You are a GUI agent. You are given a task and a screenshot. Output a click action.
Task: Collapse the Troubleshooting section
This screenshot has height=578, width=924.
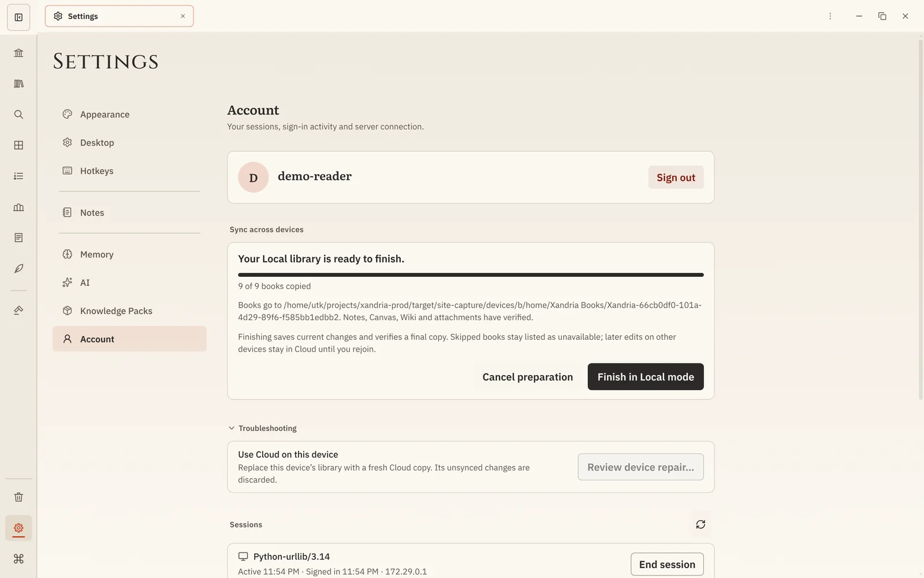(263, 428)
